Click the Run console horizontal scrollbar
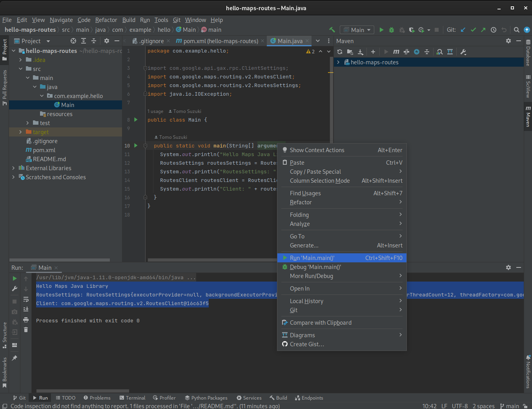The image size is (532, 409). click(x=82, y=391)
